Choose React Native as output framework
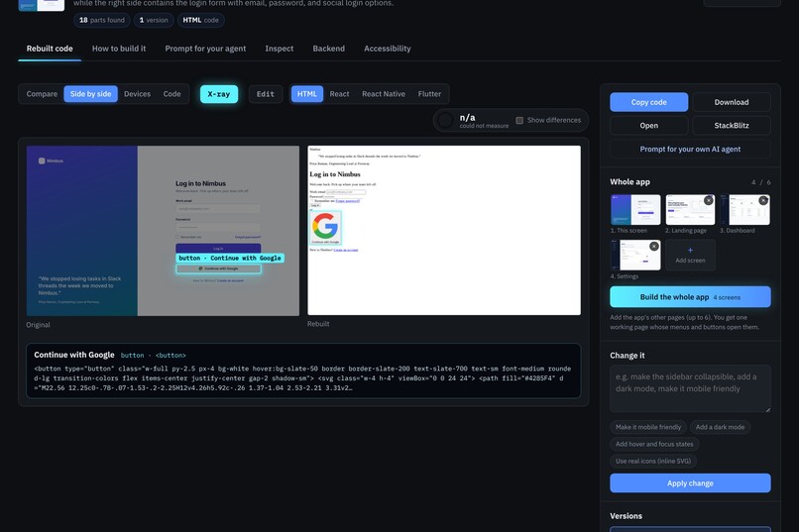 pyautogui.click(x=384, y=94)
